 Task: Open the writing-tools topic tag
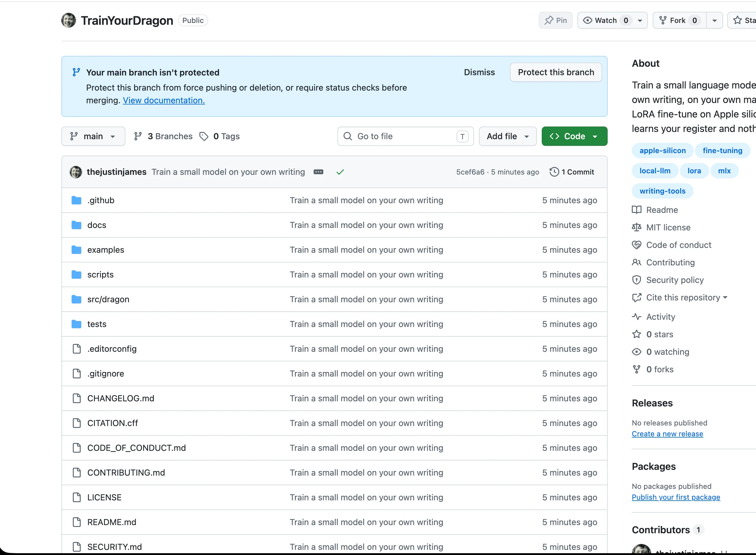[662, 191]
